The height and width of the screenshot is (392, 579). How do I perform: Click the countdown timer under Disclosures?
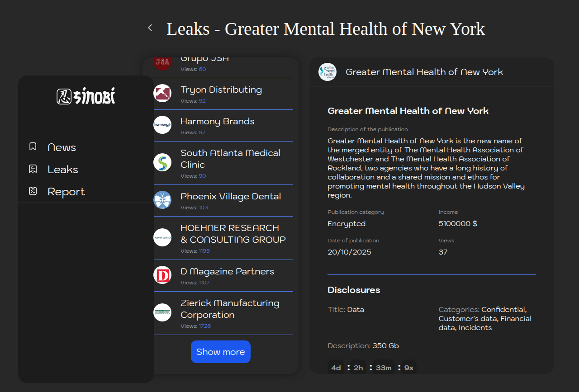point(372,368)
